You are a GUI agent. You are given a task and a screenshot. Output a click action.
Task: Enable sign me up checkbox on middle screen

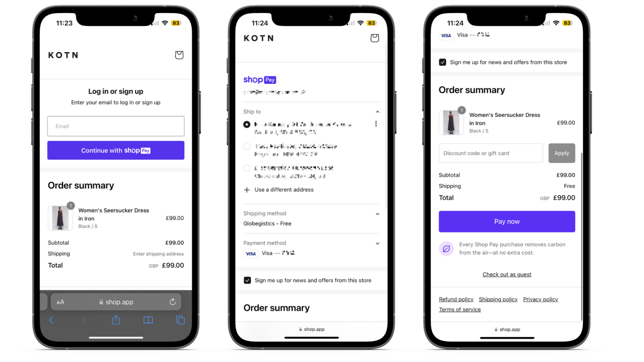click(248, 280)
